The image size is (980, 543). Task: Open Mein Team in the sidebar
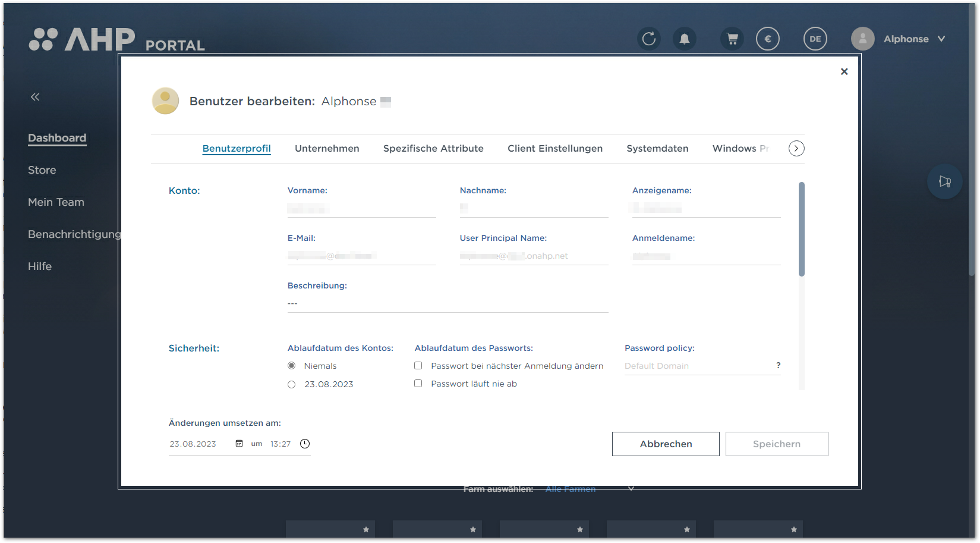point(56,202)
